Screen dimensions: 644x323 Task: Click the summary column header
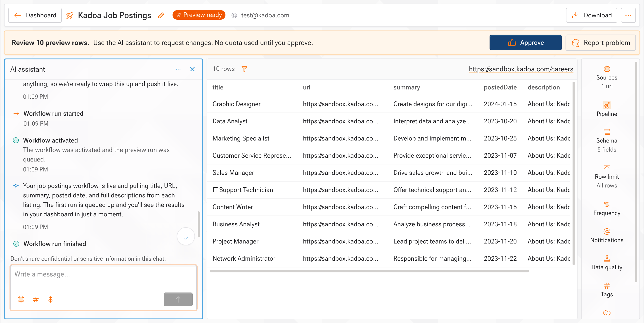tap(407, 87)
